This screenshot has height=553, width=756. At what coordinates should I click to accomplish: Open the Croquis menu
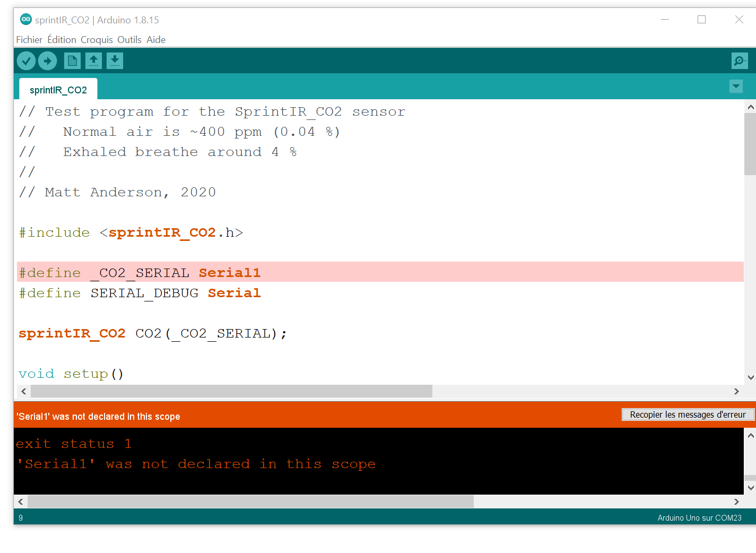(x=96, y=39)
